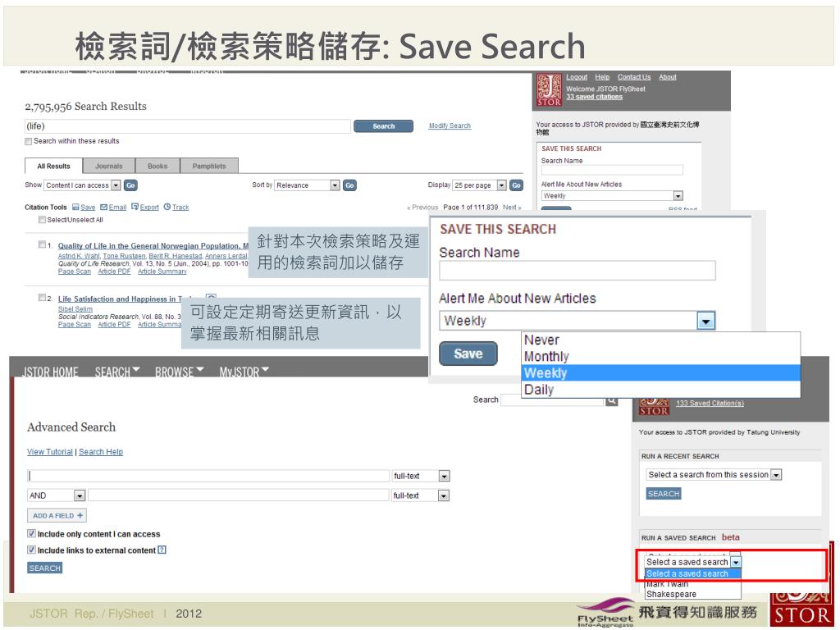Screen dimensions: 840x630
Task: Click help icon beside Include links to external content
Action: pos(162,550)
